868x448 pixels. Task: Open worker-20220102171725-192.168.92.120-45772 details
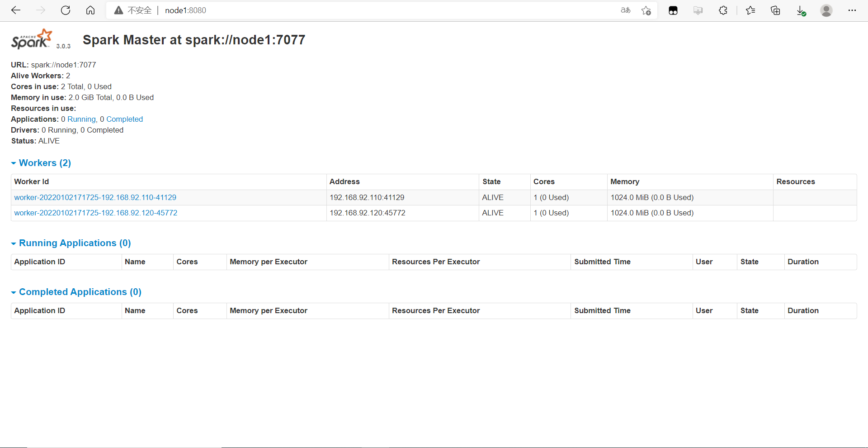click(x=95, y=213)
